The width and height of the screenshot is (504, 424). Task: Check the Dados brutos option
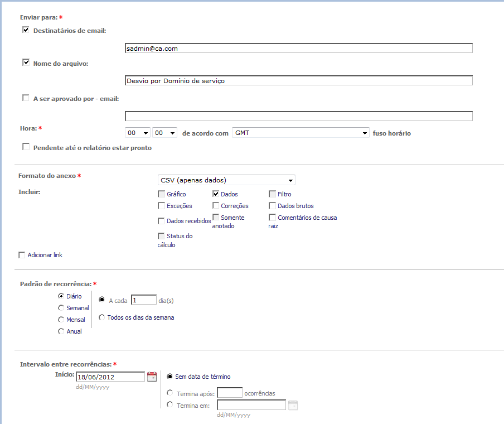pyautogui.click(x=272, y=206)
